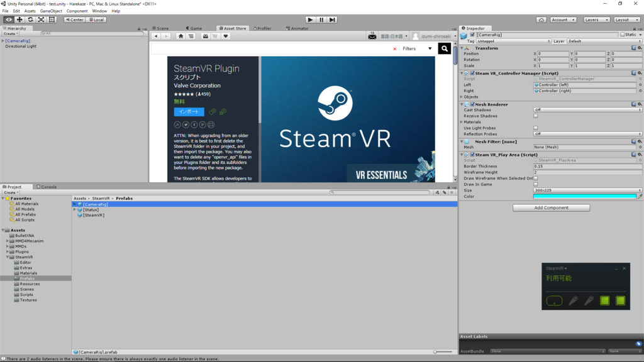Expand the Objects array foldout
The image size is (644, 362).
[462, 97]
